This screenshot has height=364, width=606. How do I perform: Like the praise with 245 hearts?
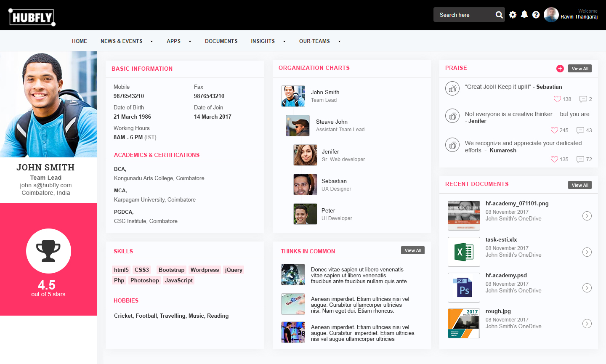click(554, 130)
